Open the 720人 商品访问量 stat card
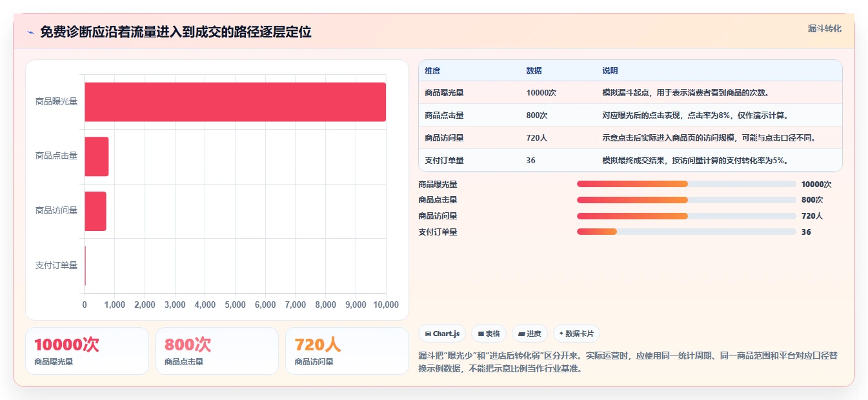This screenshot has height=400, width=868. tap(347, 351)
